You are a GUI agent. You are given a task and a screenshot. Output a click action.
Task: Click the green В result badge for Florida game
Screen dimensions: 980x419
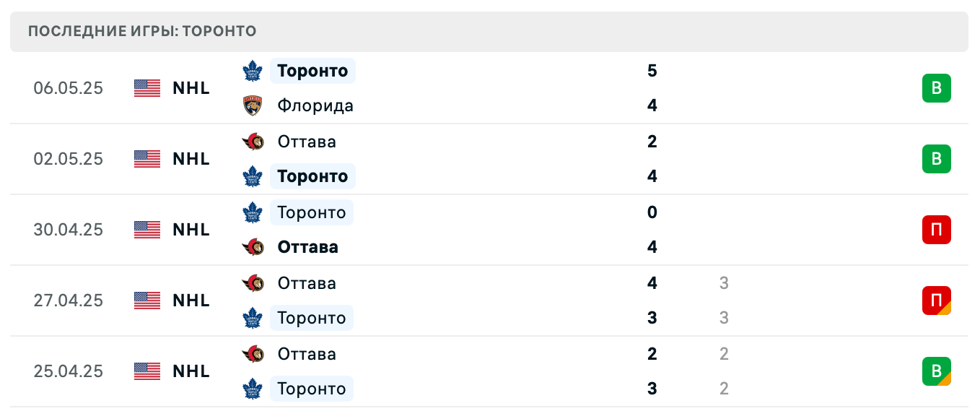937,88
